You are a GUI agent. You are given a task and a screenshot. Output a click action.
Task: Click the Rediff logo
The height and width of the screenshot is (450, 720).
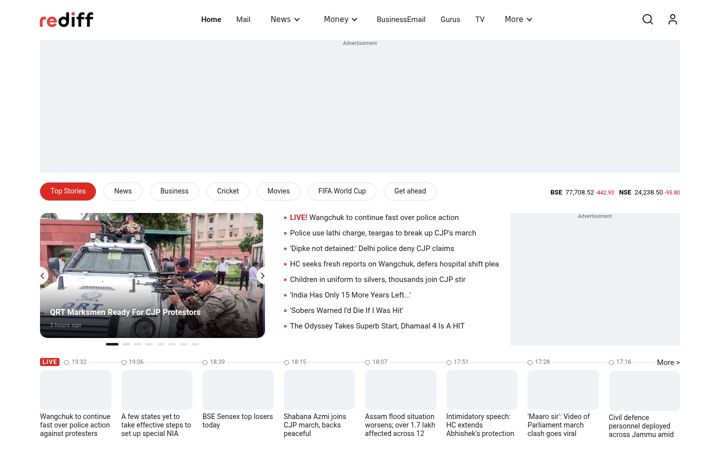(66, 19)
